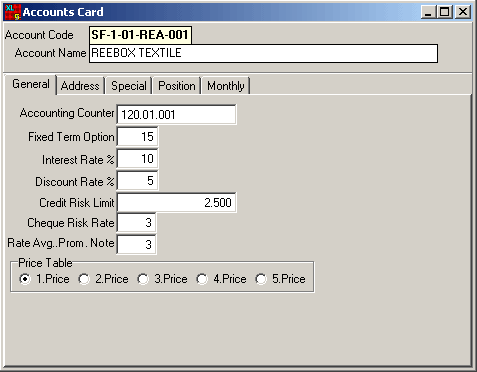The image size is (477, 372).
Task: Click the Account Code field
Action: click(x=140, y=35)
